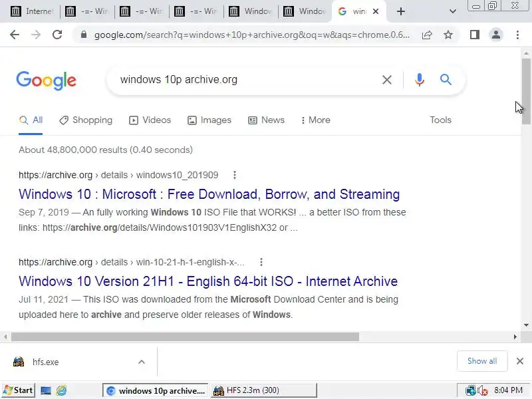The width and height of the screenshot is (532, 399).
Task: Submit search with the magnifier icon
Action: tap(446, 80)
